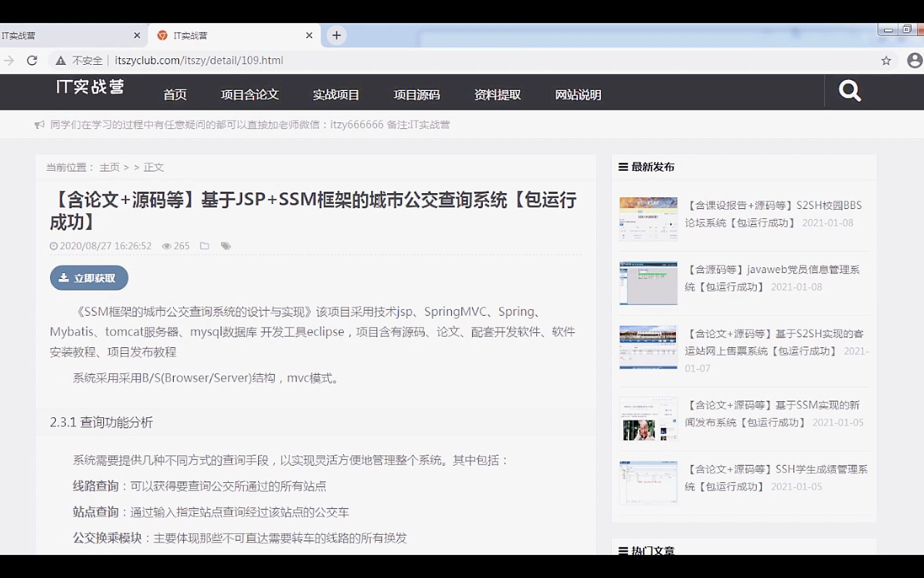Click the IT实战营 site logo
Image resolution: width=924 pixels, height=578 pixels.
(x=90, y=87)
